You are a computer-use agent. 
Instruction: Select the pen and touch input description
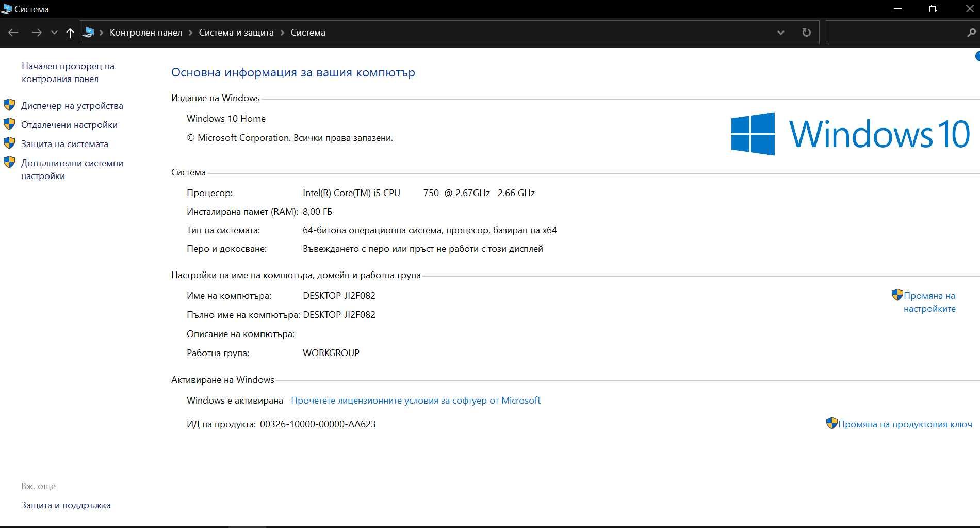422,249
